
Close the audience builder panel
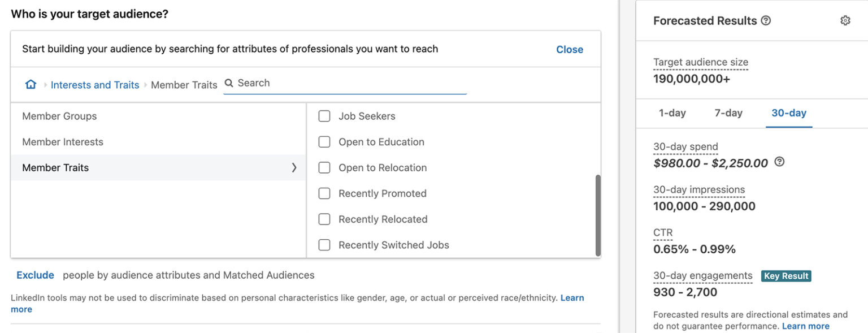[x=569, y=49]
